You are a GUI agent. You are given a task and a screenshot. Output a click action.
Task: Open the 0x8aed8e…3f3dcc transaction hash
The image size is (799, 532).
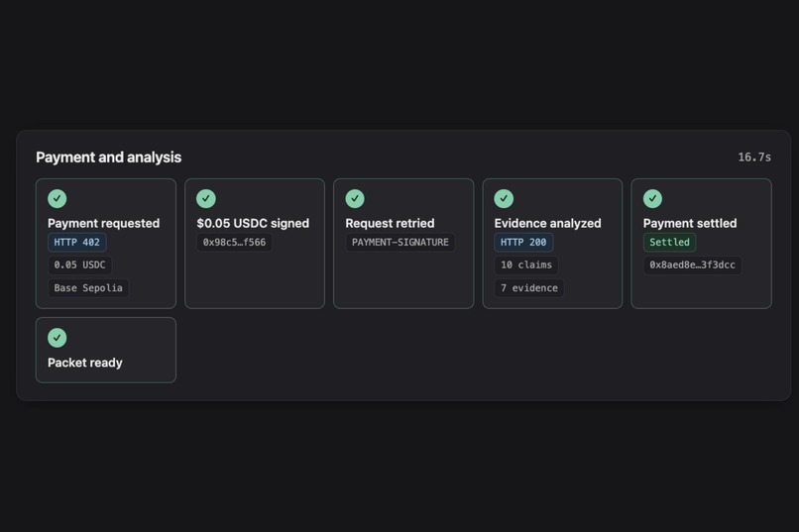[x=692, y=265]
